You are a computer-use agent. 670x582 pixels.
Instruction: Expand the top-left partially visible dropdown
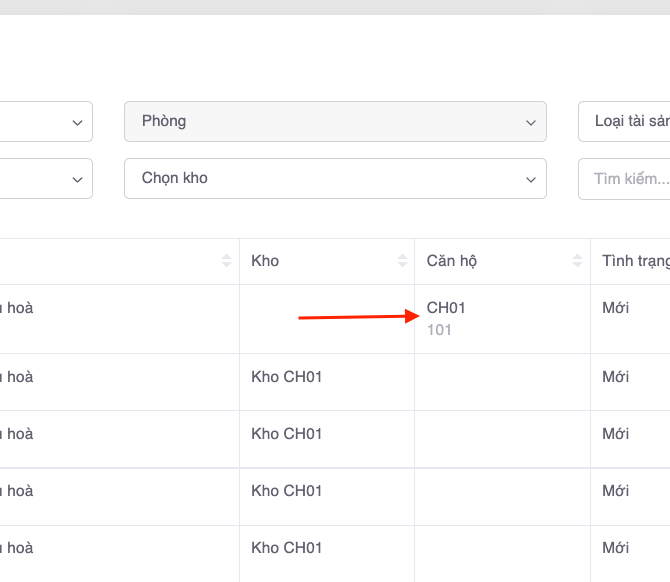pos(77,122)
